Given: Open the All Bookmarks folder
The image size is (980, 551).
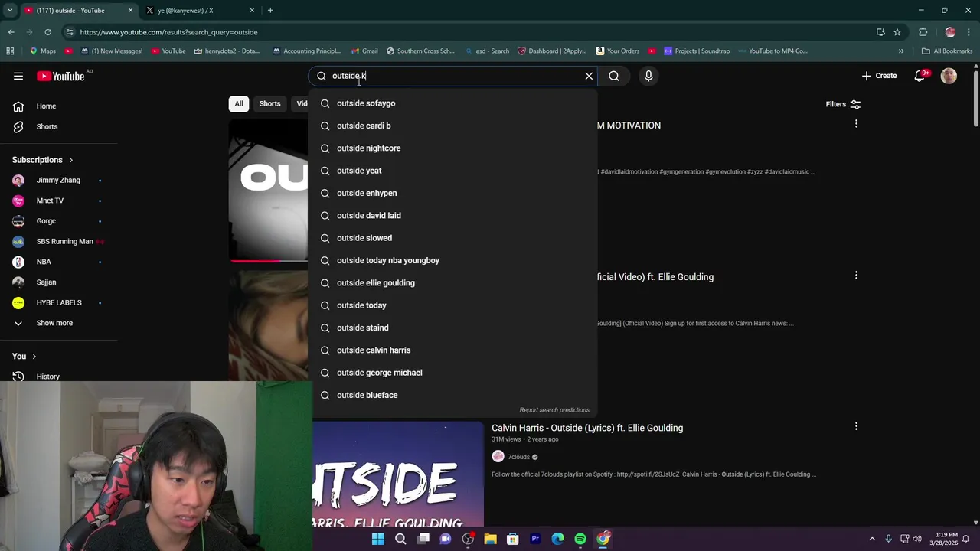Looking at the screenshot, I should [947, 51].
